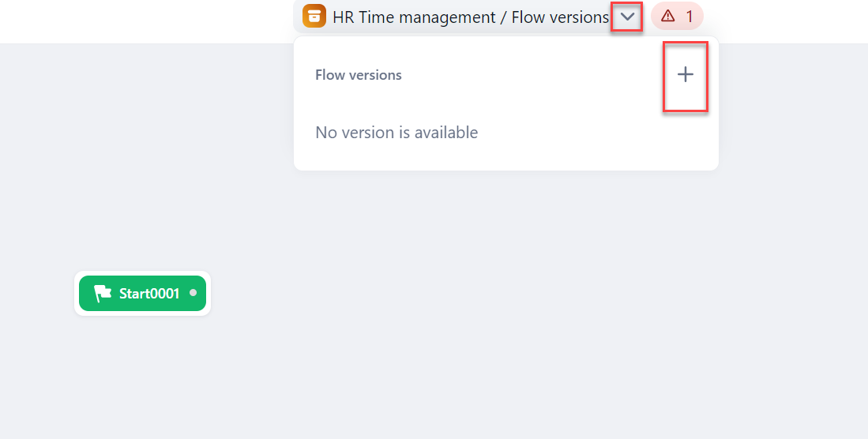The height and width of the screenshot is (439, 868).
Task: Click gray canvas left of the Flow versions popup
Action: tap(158, 118)
